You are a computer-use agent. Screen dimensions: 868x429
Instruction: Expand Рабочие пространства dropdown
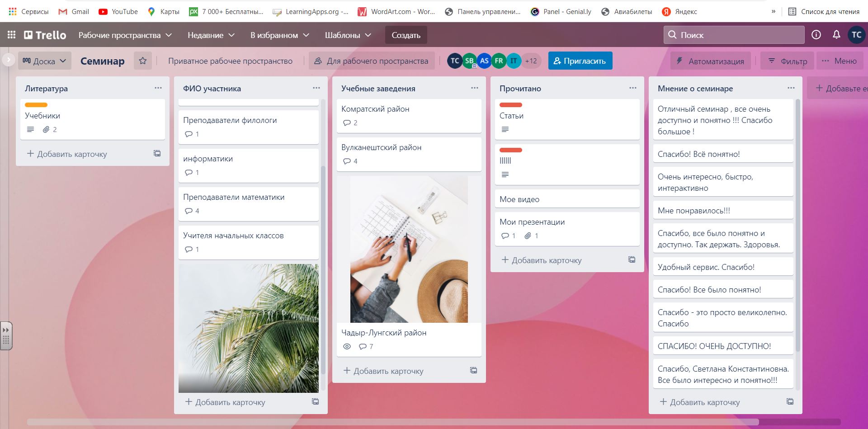pos(125,35)
